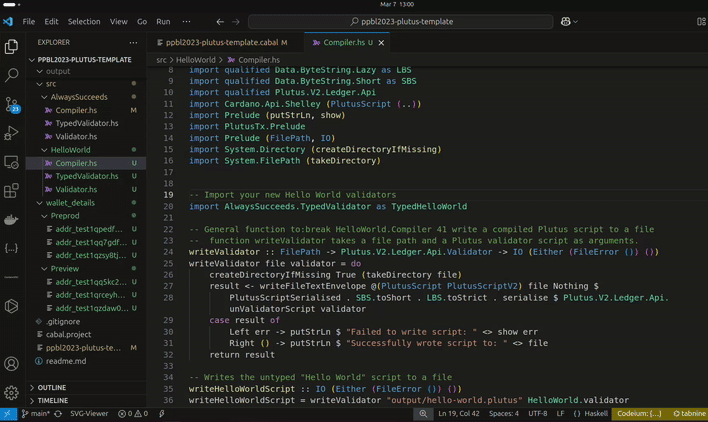The height and width of the screenshot is (422, 708).
Task: Expand the TIMELINE section
Action: tap(53, 400)
